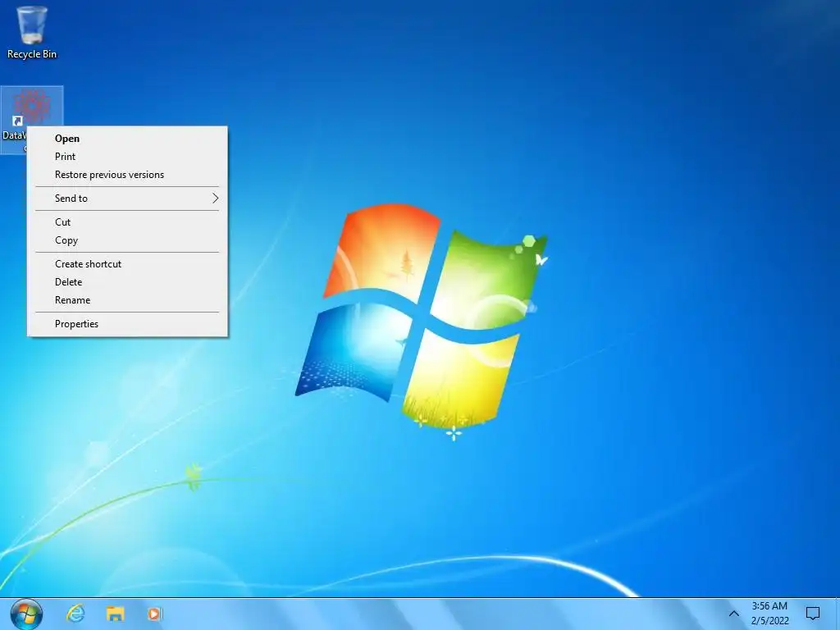Choose Open from the context menu
Viewport: 840px width, 630px height.
[127, 138]
